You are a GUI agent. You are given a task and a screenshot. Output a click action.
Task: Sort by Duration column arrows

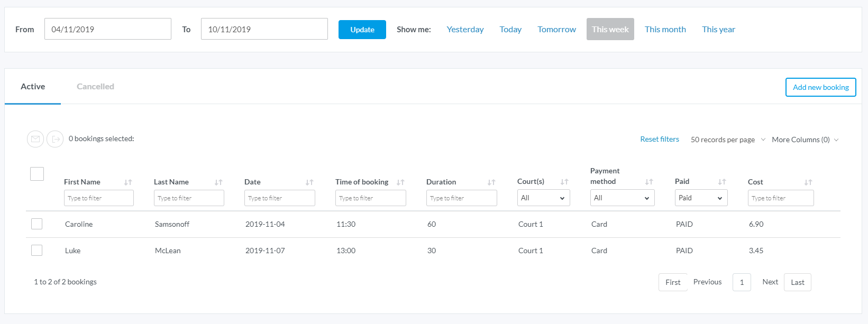(x=491, y=182)
